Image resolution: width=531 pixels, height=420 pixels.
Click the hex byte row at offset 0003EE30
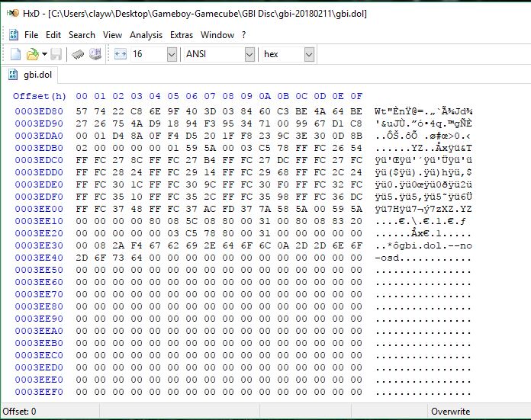(219, 245)
